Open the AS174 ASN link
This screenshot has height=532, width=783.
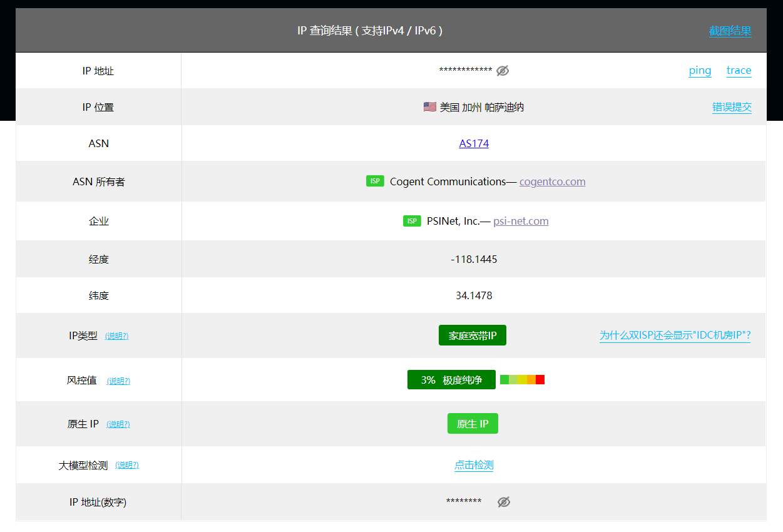click(x=474, y=143)
